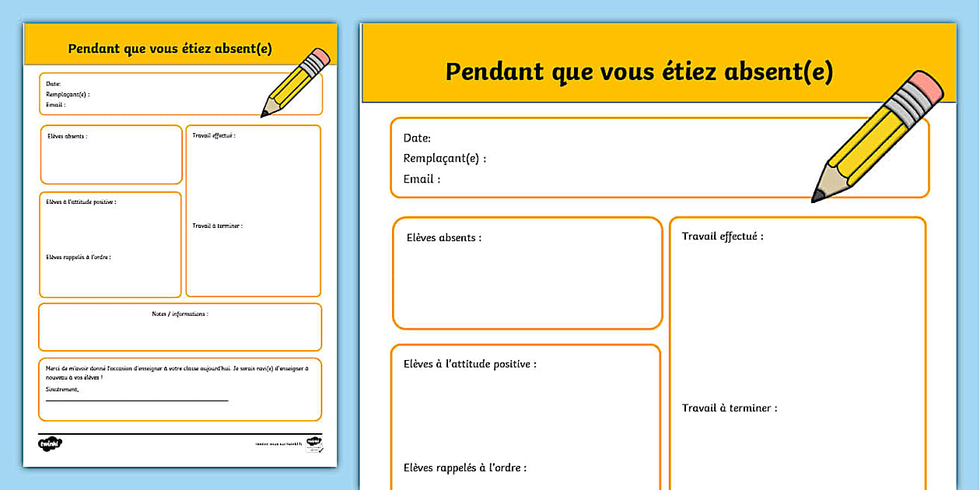Screen dimensions: 980x490
Task: Click 'Travail à terminer' label in enlarged preview
Action: click(729, 408)
